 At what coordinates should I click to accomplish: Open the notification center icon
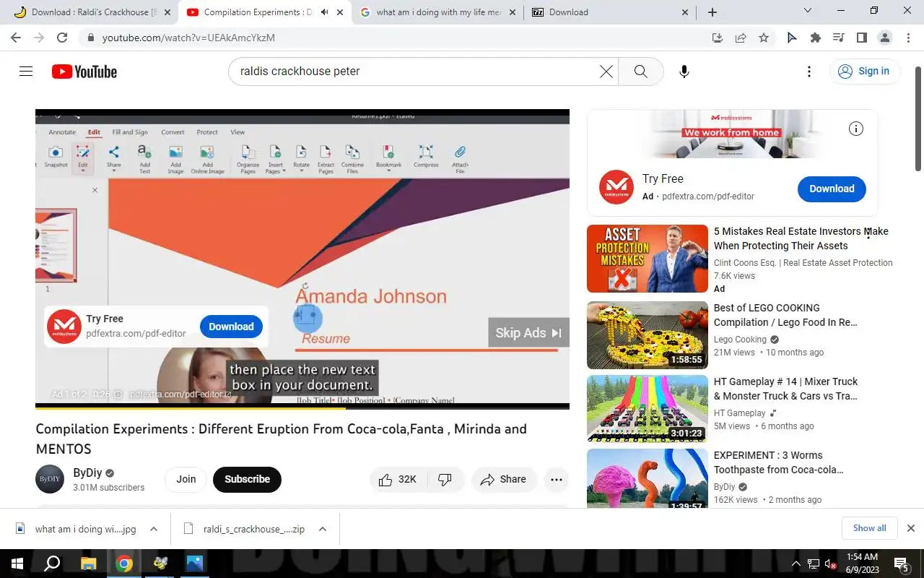coord(902,564)
